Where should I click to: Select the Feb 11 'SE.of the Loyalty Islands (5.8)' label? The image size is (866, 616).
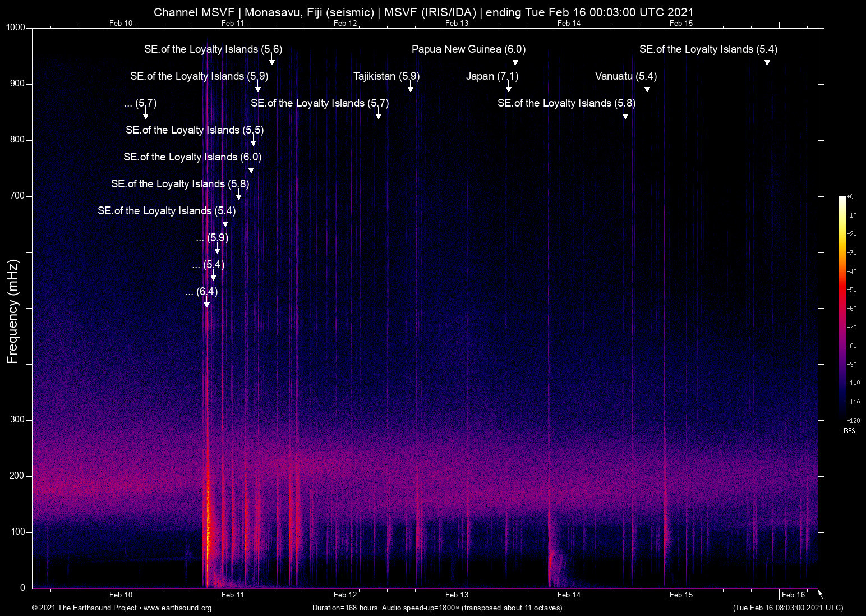click(x=180, y=184)
